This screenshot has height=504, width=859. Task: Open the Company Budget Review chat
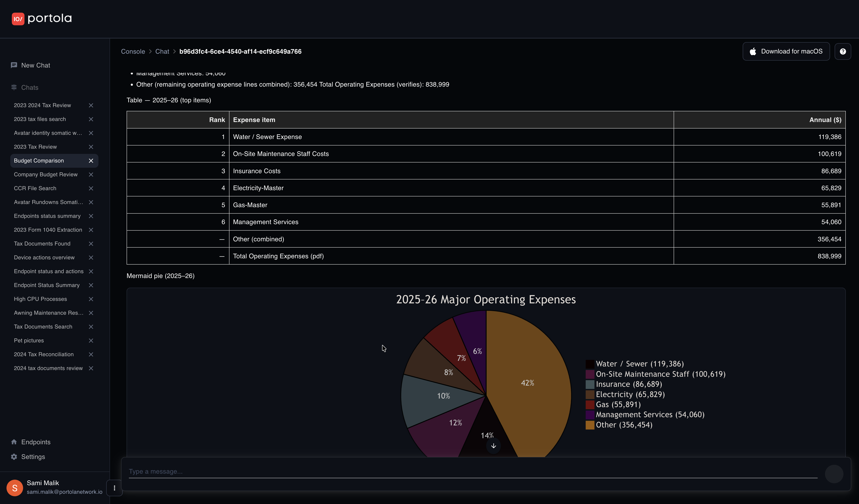pyautogui.click(x=46, y=174)
